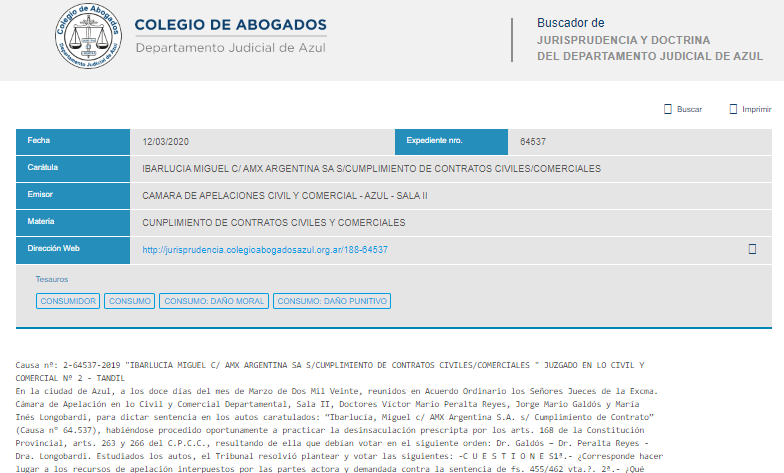Select the CONSUMO thesaurus tag
784x473 pixels.
130,301
